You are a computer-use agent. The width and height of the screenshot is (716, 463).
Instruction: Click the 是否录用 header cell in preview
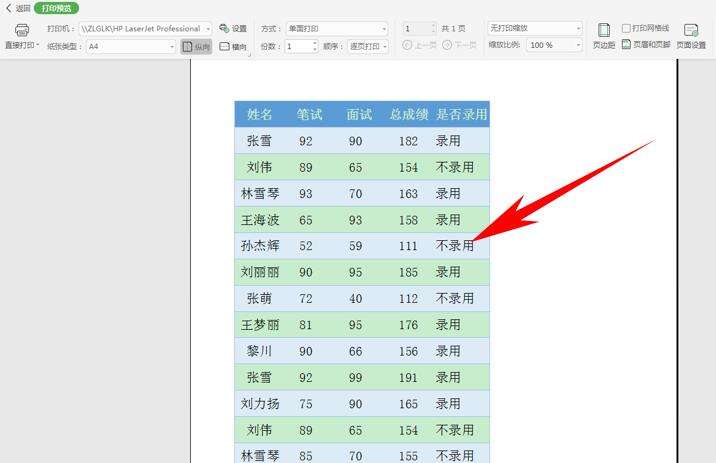[x=461, y=115]
